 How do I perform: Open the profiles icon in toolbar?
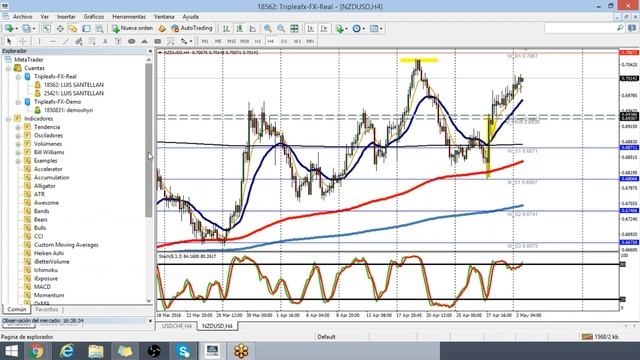pos(27,29)
